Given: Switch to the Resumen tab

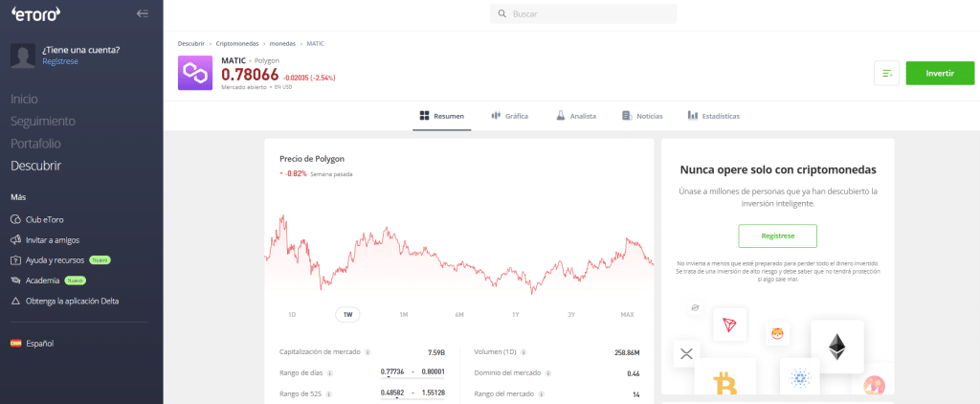Looking at the screenshot, I should [442, 117].
